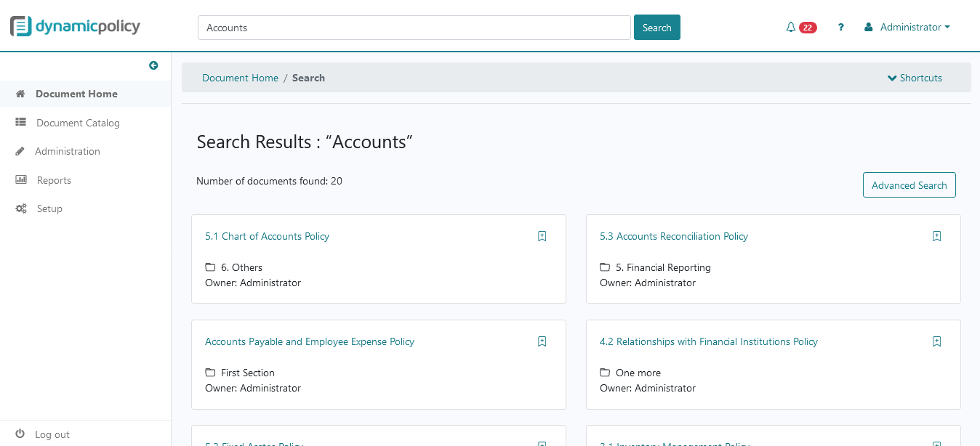
Task: Bookmark the 5.1 Chart of Accounts Policy
Action: 542,236
